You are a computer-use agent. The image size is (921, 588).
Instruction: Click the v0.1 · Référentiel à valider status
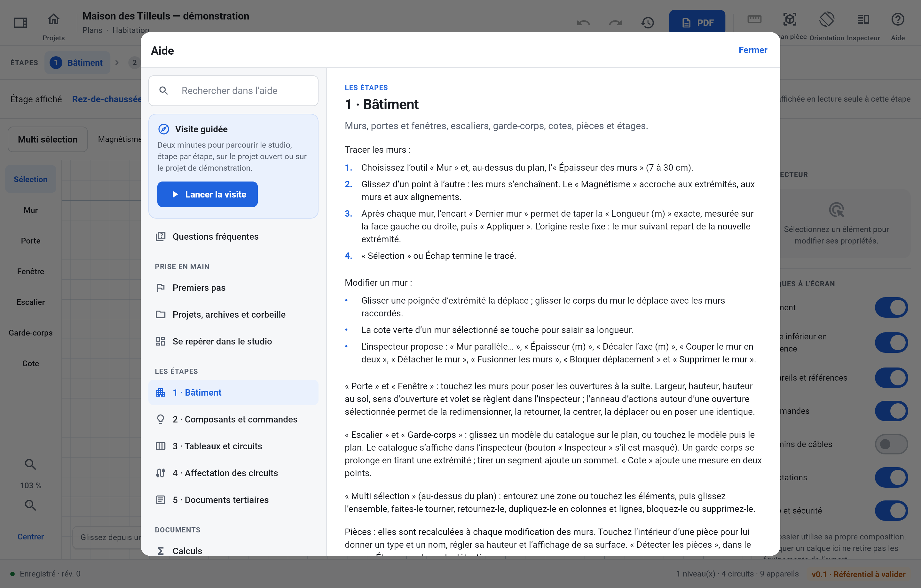click(x=858, y=574)
